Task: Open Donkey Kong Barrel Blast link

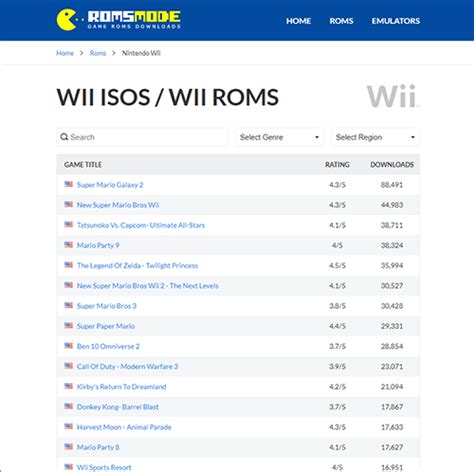Action: 118,407
